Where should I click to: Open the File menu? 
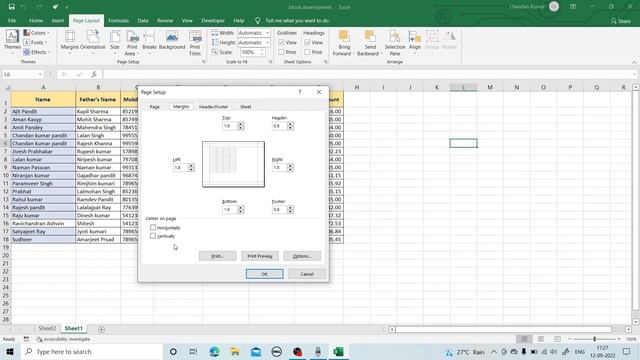(x=12, y=20)
